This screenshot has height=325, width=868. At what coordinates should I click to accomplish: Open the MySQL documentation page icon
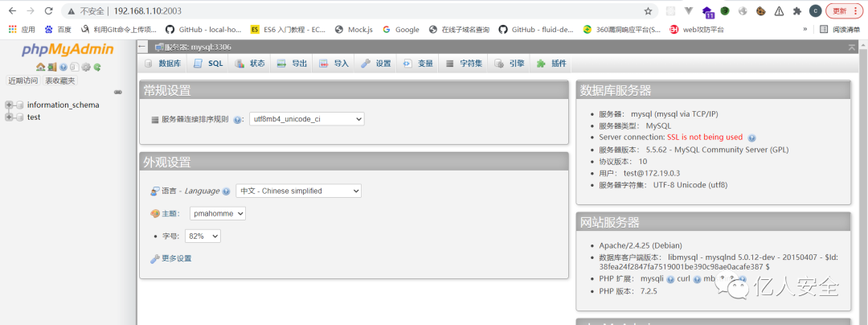coord(74,67)
